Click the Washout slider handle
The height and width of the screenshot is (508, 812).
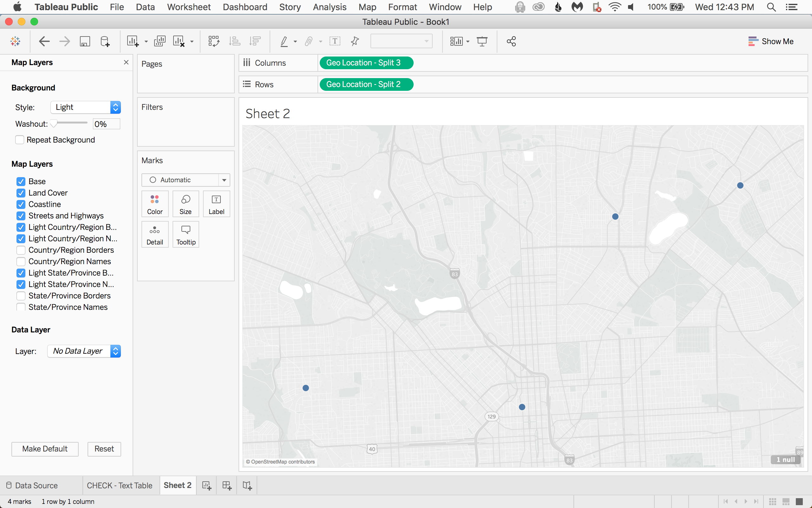tap(54, 124)
